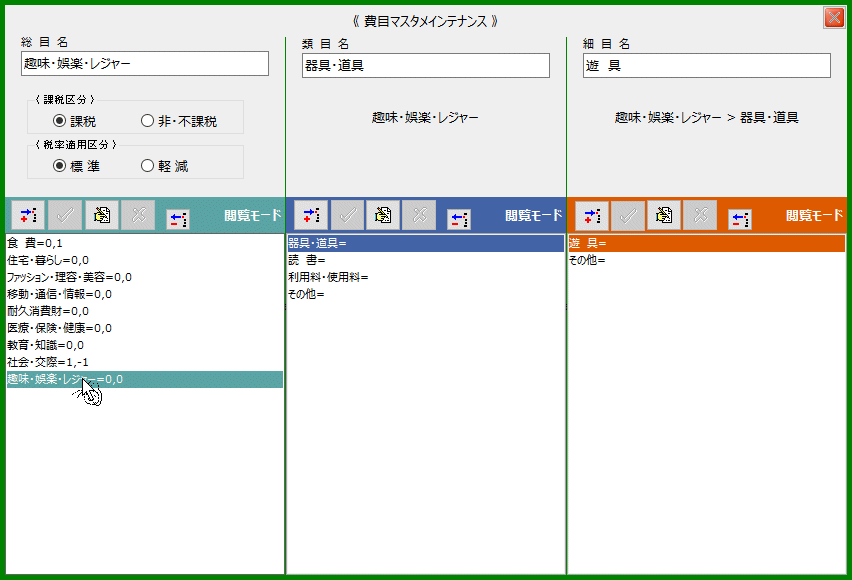The image size is (852, 580).
Task: Close the 費目マスタメインテナンス window
Action: pyautogui.click(x=834, y=17)
